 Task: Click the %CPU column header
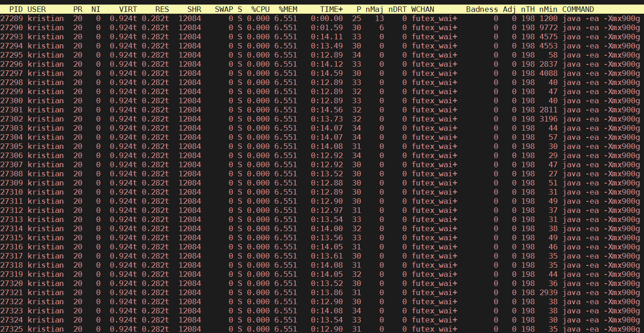point(261,9)
